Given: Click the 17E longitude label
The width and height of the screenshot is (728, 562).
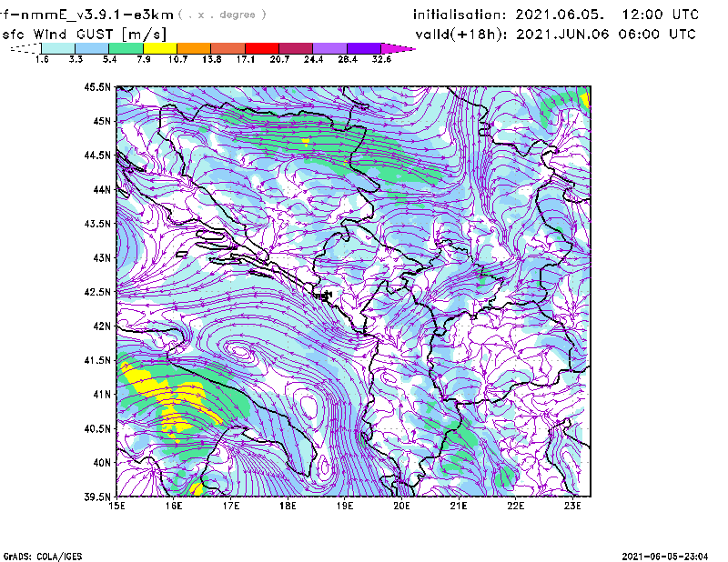Looking at the screenshot, I should click(231, 506).
